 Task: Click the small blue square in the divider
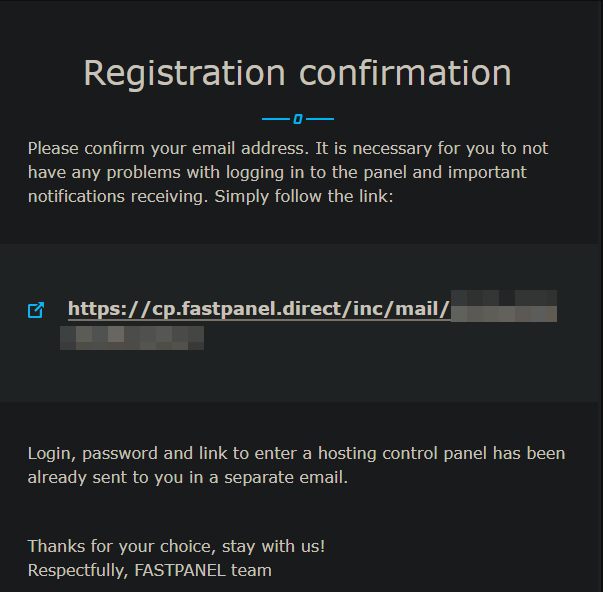pos(297,119)
